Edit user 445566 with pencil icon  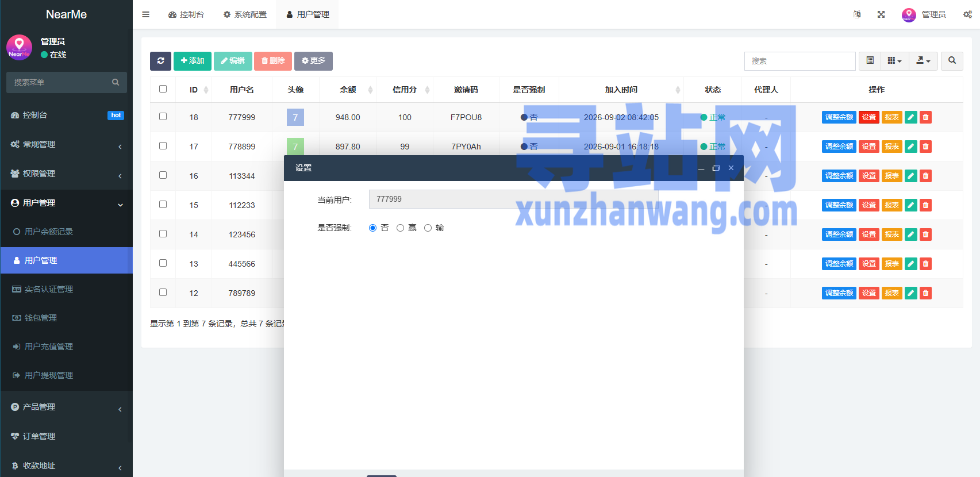pyautogui.click(x=910, y=264)
